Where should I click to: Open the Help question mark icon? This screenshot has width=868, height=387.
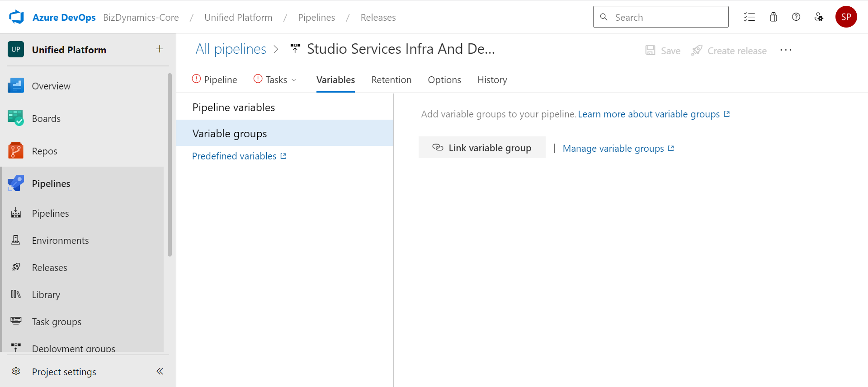796,17
